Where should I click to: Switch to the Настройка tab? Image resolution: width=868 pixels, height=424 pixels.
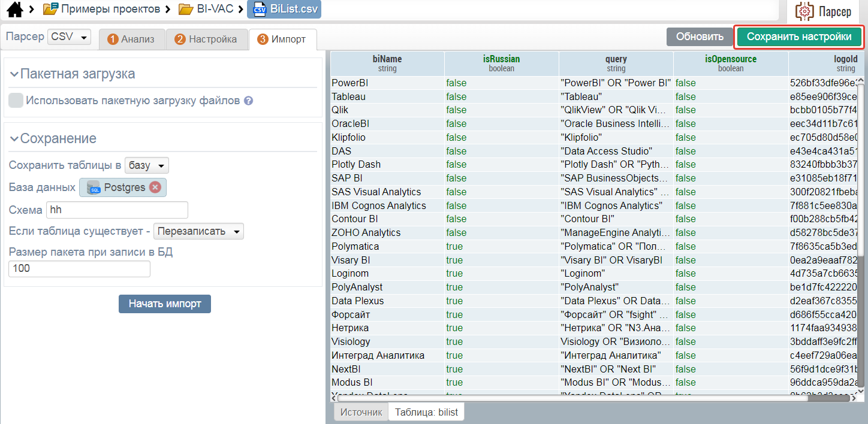click(x=206, y=39)
